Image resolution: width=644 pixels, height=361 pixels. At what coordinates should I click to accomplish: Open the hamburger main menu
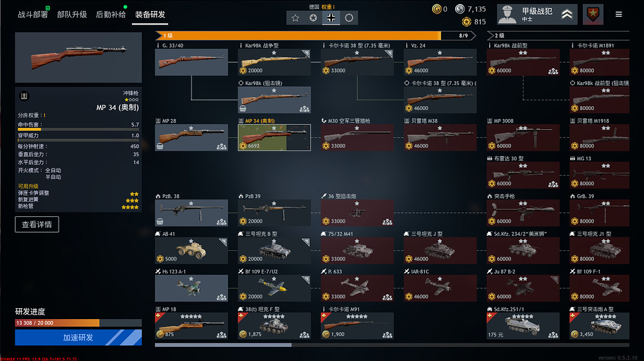click(x=618, y=14)
